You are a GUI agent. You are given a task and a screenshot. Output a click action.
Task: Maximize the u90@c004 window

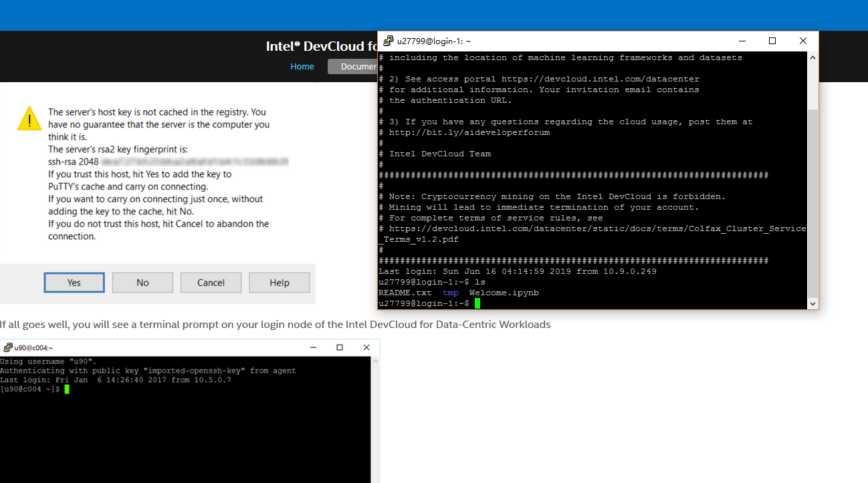tap(340, 347)
